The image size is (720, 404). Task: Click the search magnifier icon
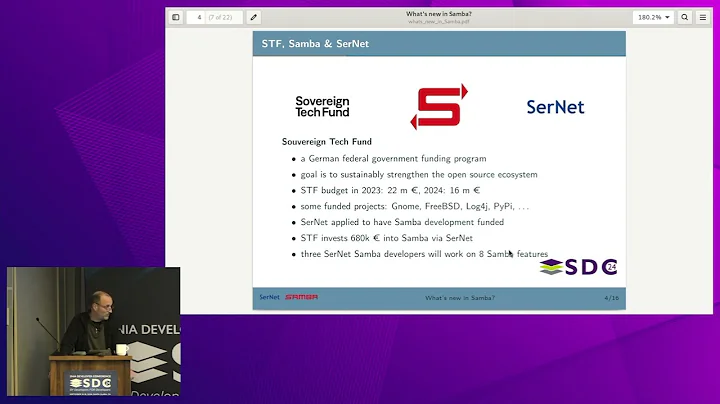tap(685, 17)
